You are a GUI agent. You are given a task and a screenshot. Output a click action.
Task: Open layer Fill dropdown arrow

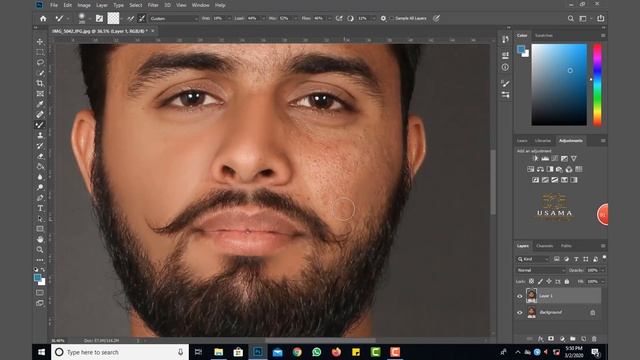pyautogui.click(x=603, y=282)
